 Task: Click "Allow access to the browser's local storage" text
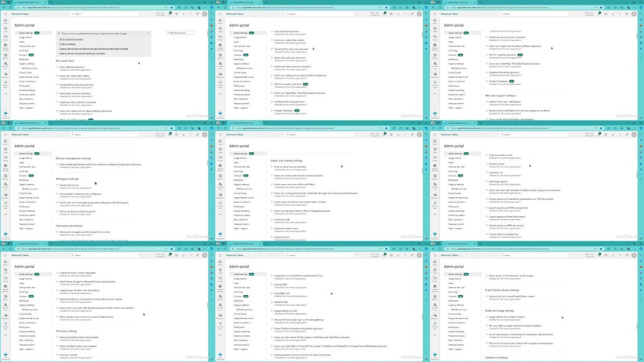[511, 276]
